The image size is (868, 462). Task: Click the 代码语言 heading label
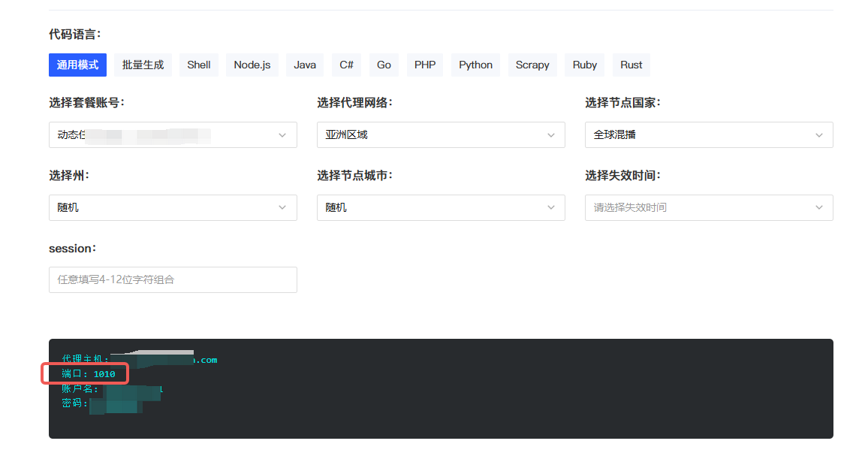point(75,35)
